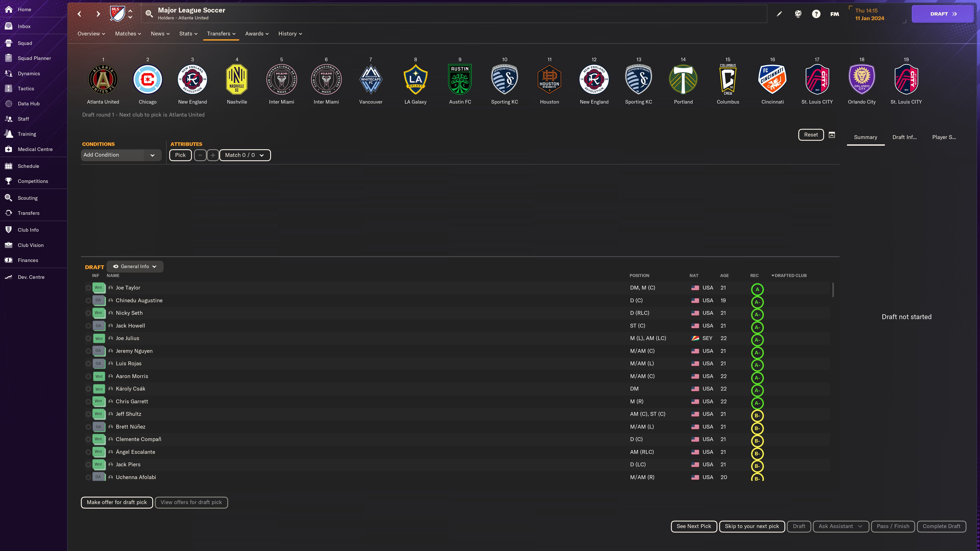
Task: Select Chicago badge, pick 2
Action: [148, 80]
